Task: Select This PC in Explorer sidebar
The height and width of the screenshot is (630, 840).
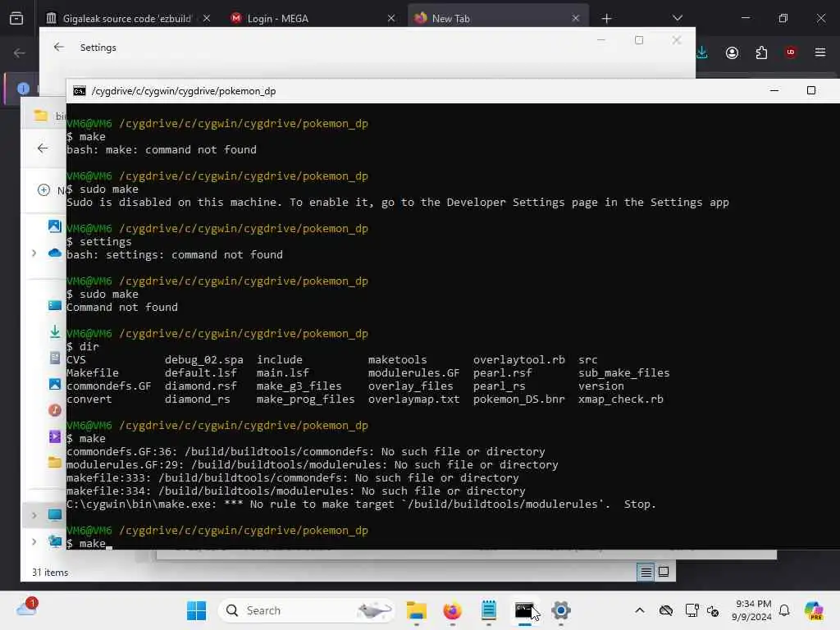Action: [55, 515]
